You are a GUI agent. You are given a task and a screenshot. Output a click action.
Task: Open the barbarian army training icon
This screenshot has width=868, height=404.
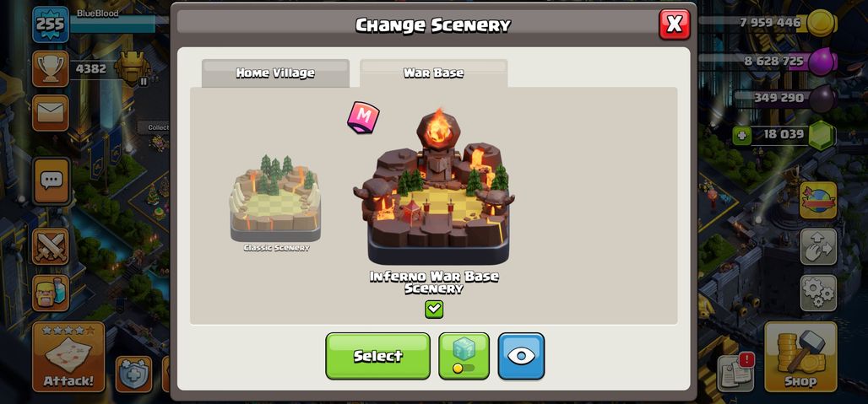pyautogui.click(x=51, y=293)
